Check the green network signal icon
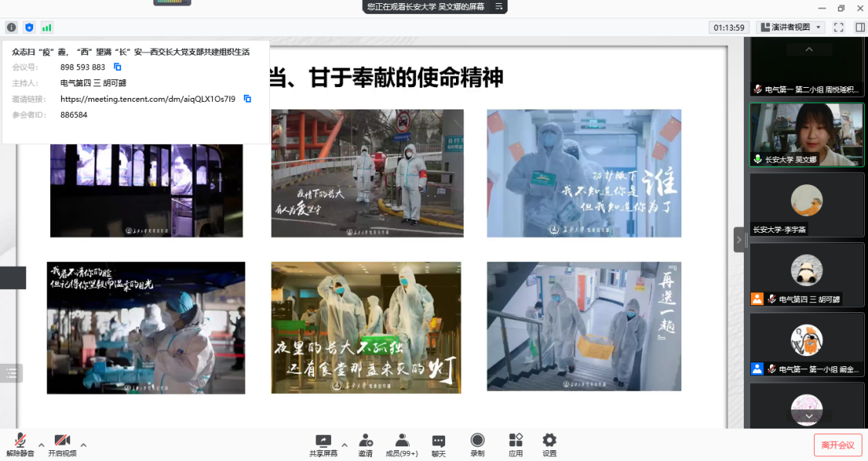868x461 pixels. coord(47,27)
